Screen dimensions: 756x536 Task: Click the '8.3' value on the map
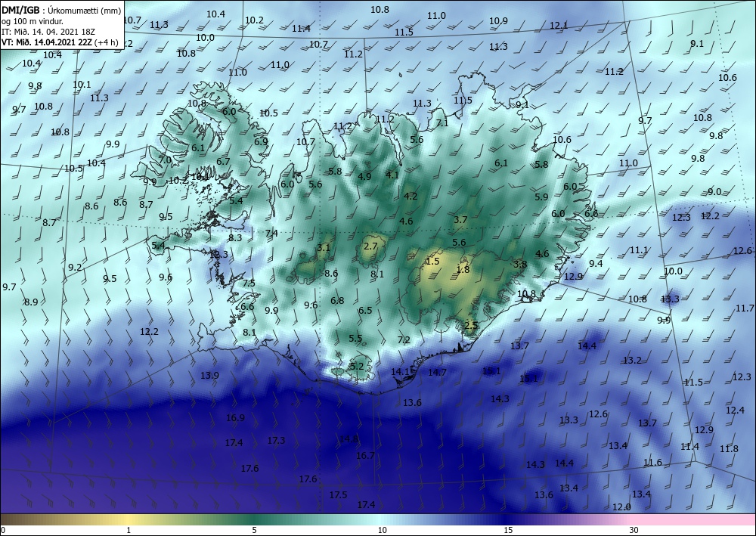coord(235,237)
